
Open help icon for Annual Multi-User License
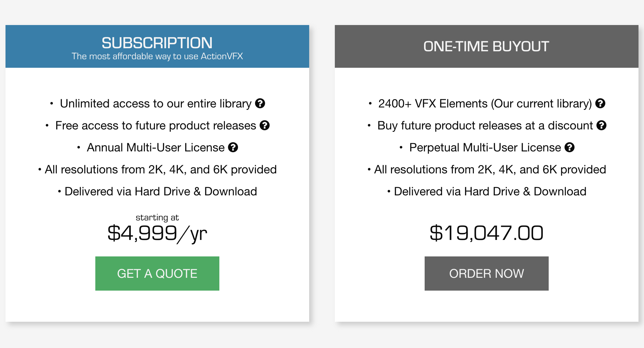pyautogui.click(x=233, y=147)
